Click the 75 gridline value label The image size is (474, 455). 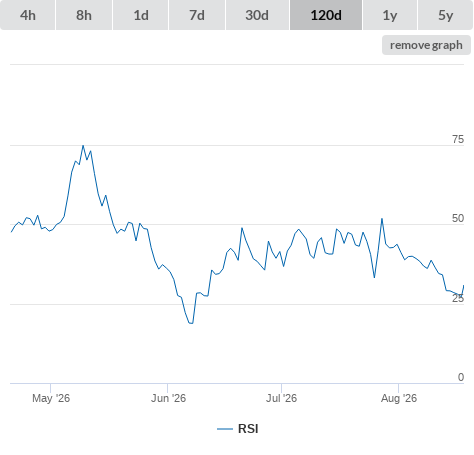click(458, 139)
